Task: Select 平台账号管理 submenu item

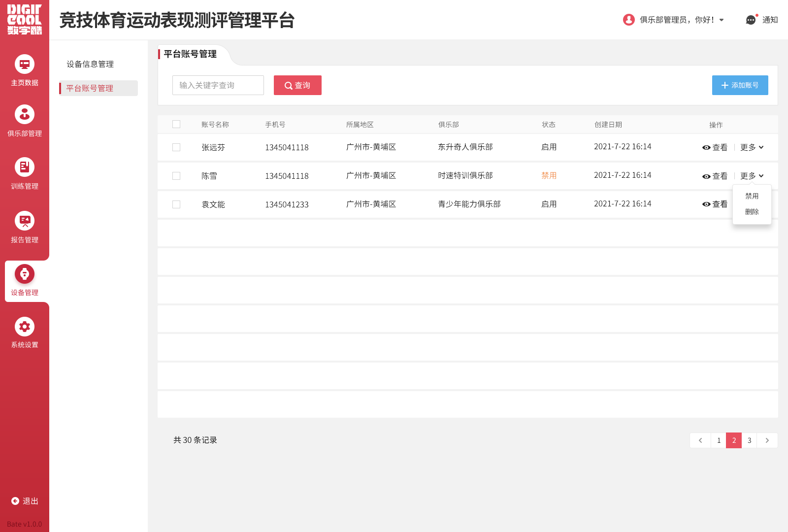Action: (98, 88)
